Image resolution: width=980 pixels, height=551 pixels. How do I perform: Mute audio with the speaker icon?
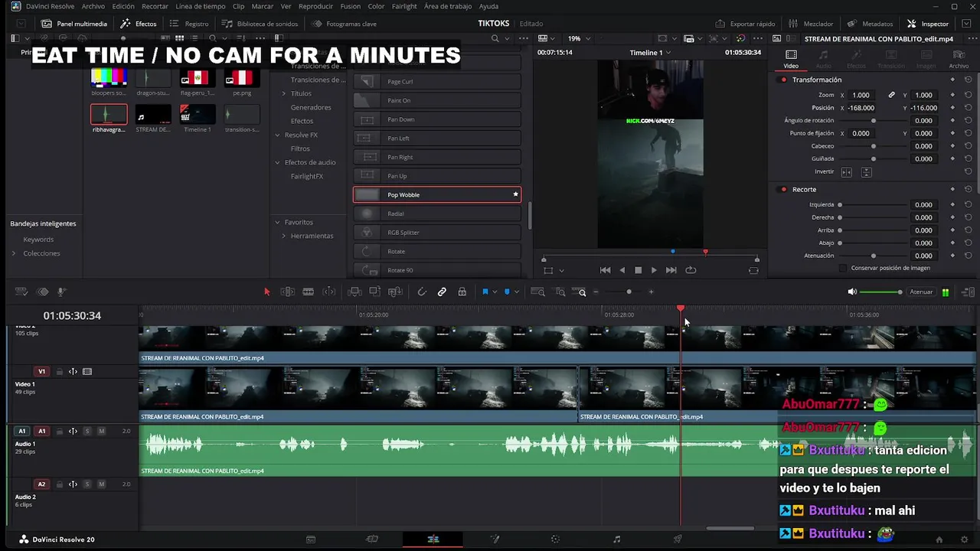(852, 292)
